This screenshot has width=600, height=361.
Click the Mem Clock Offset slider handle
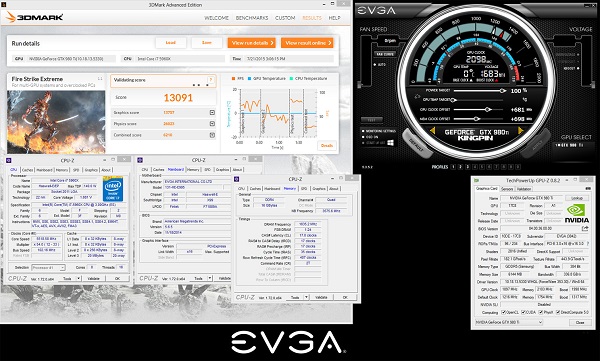(476, 119)
